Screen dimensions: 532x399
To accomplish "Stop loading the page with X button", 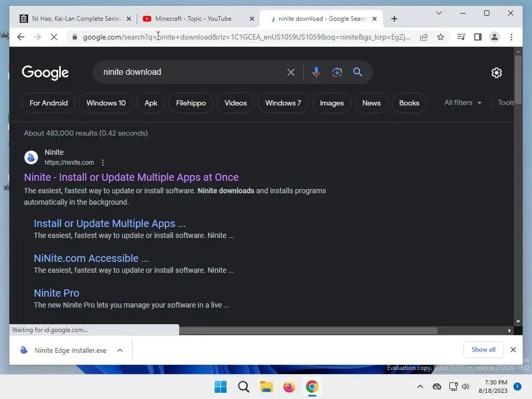I will (x=54, y=37).
